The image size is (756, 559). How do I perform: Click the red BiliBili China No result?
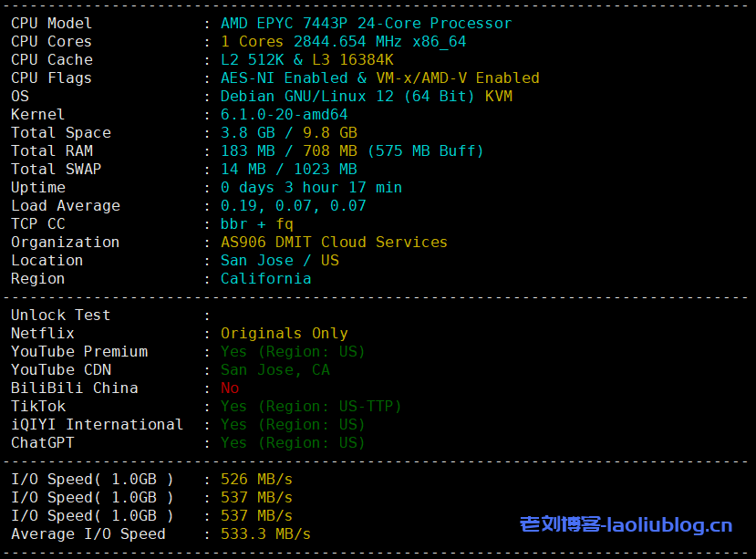[230, 388]
